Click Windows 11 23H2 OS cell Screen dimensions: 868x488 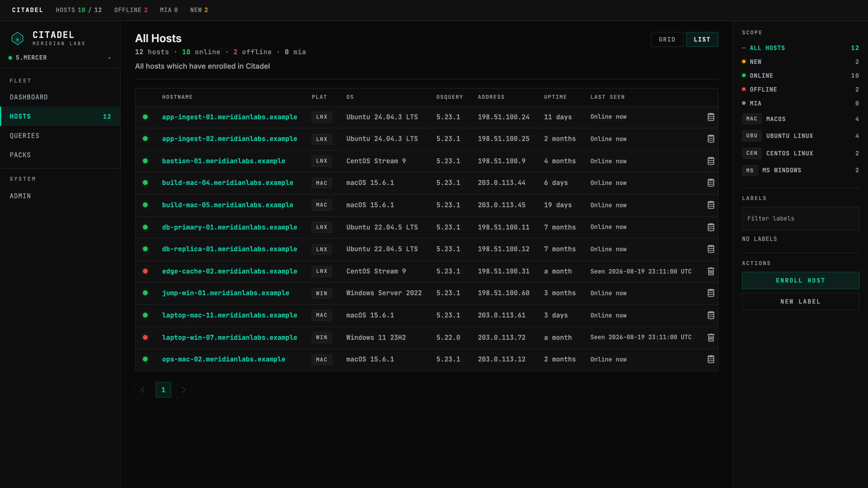(x=376, y=337)
